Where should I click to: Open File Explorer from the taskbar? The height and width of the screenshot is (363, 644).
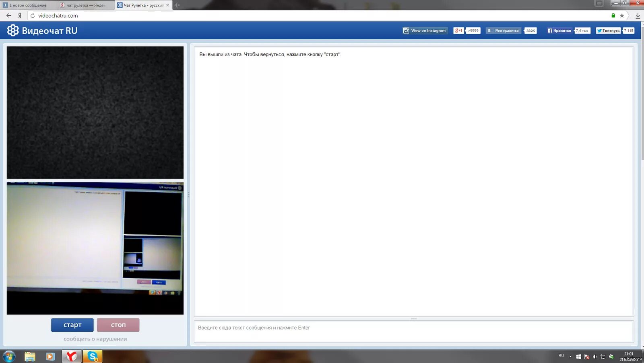[30, 357]
